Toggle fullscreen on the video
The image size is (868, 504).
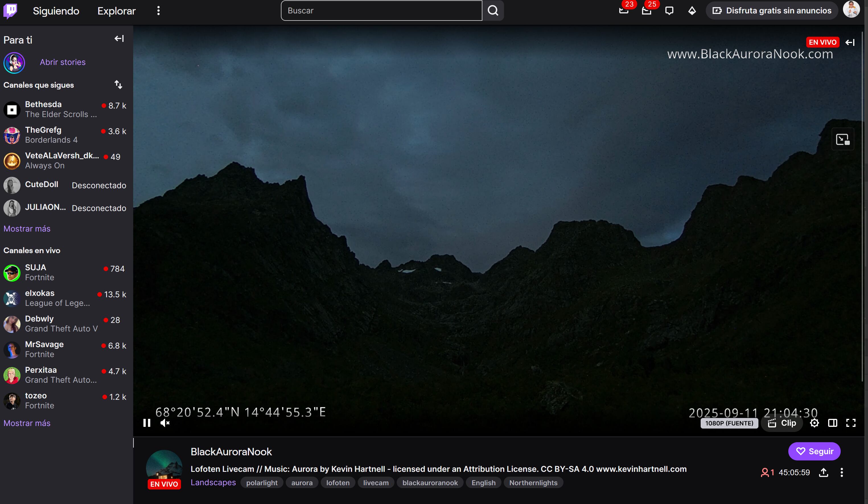[x=851, y=423]
